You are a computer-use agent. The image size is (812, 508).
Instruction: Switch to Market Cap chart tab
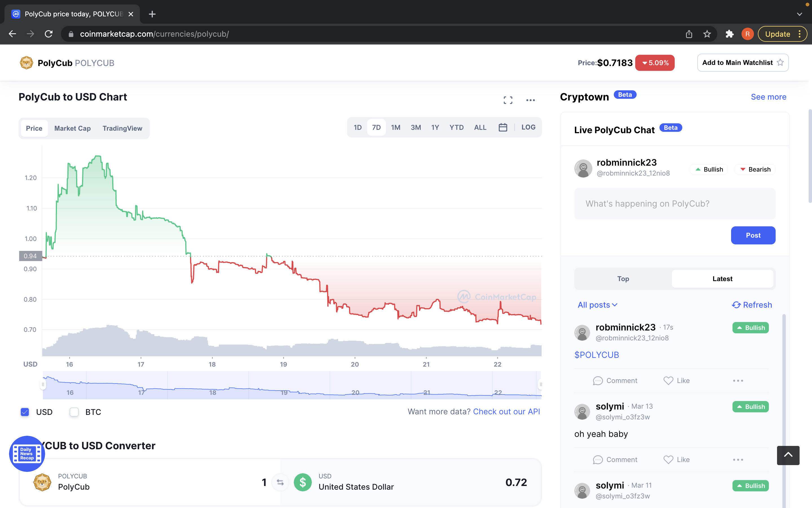coord(72,128)
